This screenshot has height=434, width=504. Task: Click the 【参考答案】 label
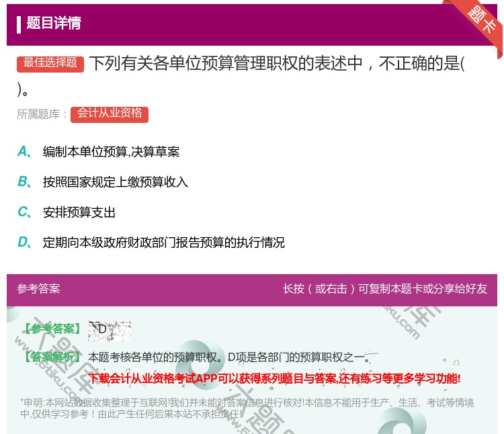pyautogui.click(x=52, y=329)
